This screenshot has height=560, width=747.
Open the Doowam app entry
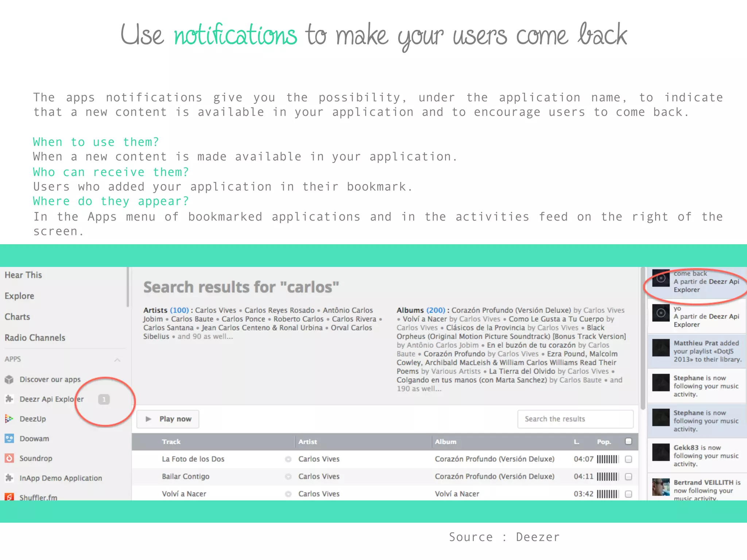pyautogui.click(x=34, y=439)
